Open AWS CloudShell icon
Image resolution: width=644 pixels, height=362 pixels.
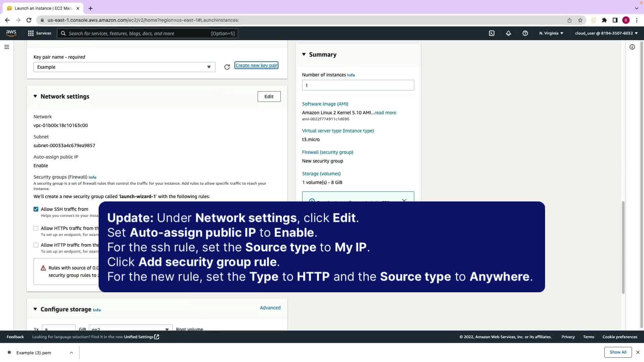[x=492, y=33]
